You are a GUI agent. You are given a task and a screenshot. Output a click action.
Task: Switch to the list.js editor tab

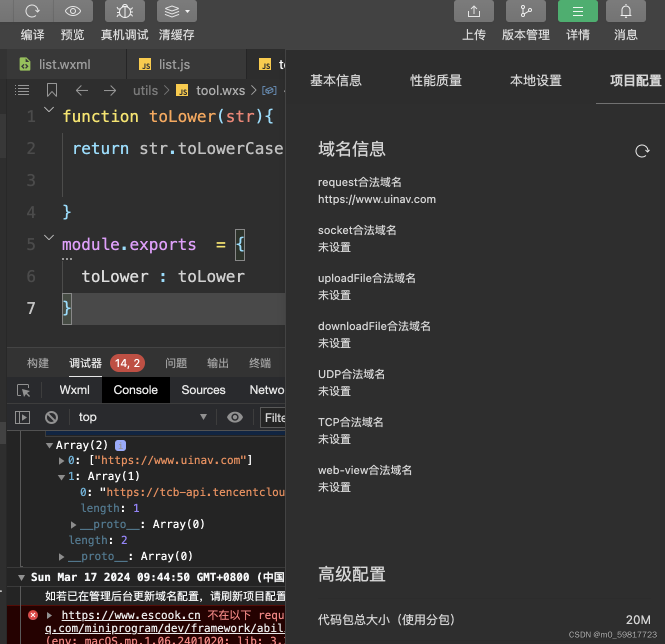click(x=186, y=64)
